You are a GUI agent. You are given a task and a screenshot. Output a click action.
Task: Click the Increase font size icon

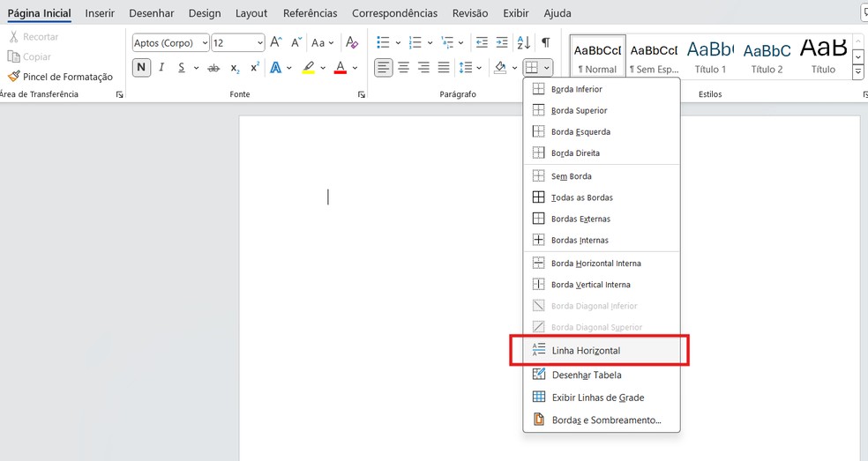point(276,42)
